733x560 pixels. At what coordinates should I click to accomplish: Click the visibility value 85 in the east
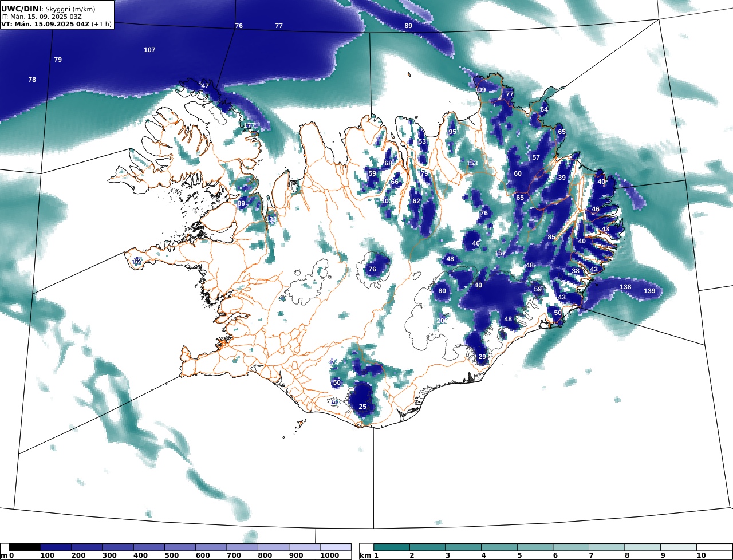tap(551, 237)
